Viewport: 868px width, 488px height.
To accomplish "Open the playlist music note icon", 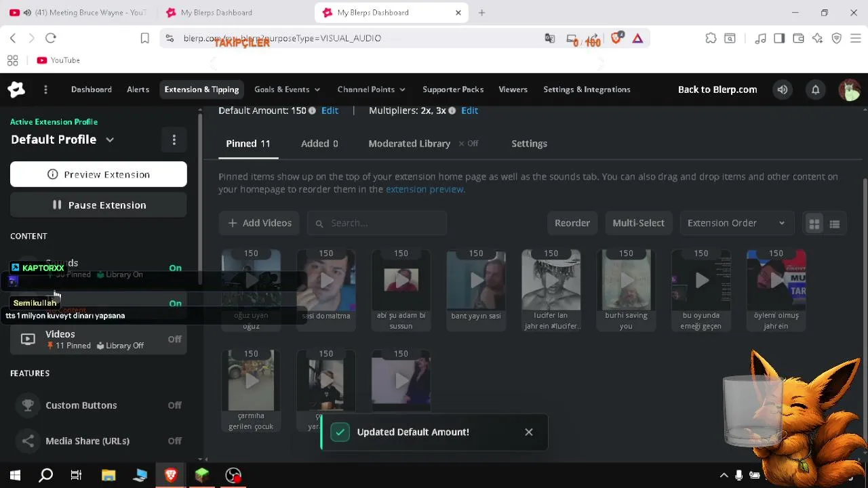I will click(x=760, y=38).
